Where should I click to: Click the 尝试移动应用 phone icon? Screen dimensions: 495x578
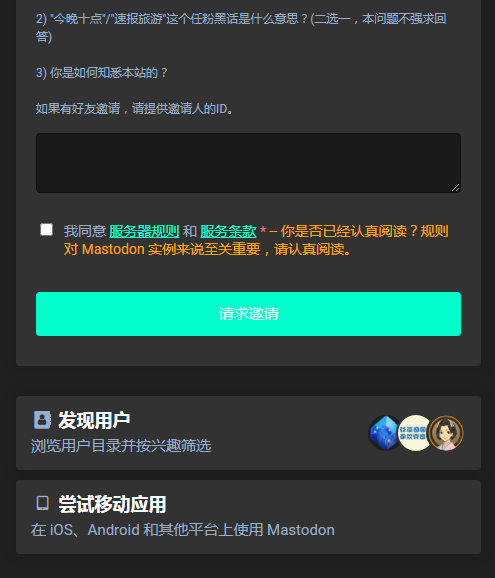point(42,503)
